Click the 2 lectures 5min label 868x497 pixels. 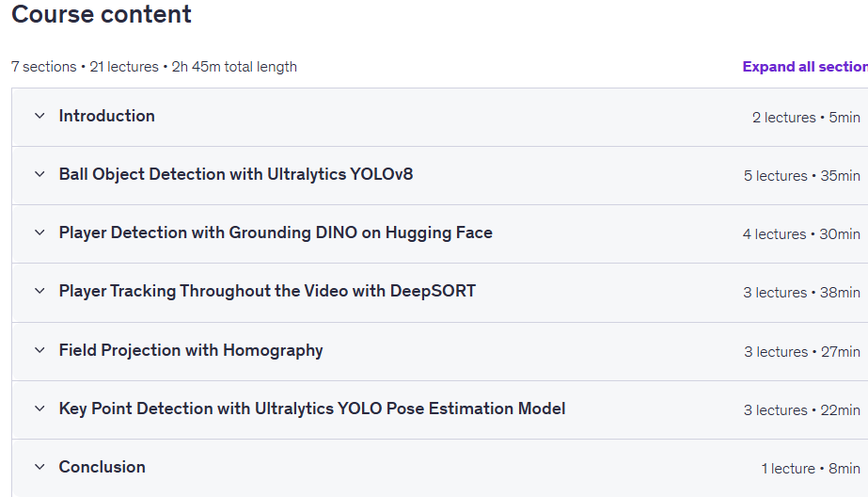(x=806, y=118)
